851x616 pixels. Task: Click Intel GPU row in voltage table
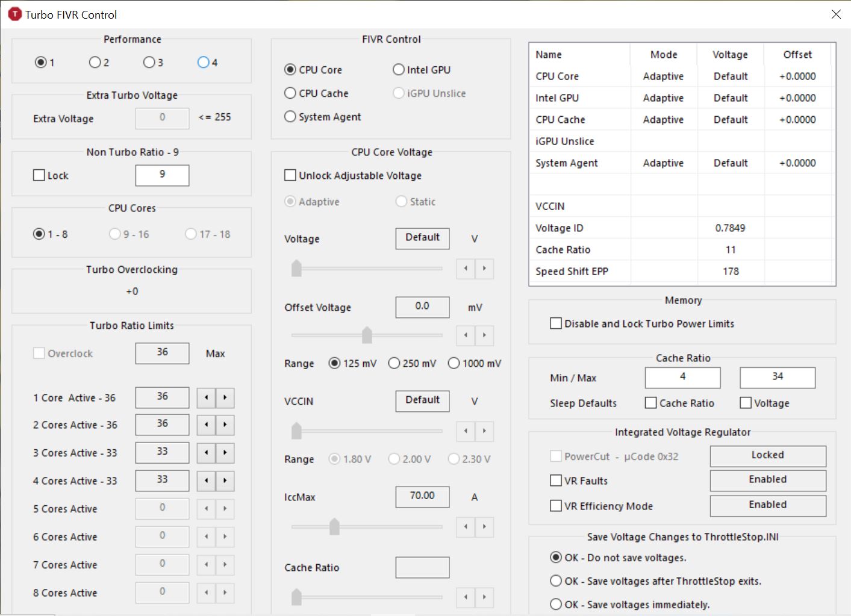click(682, 98)
